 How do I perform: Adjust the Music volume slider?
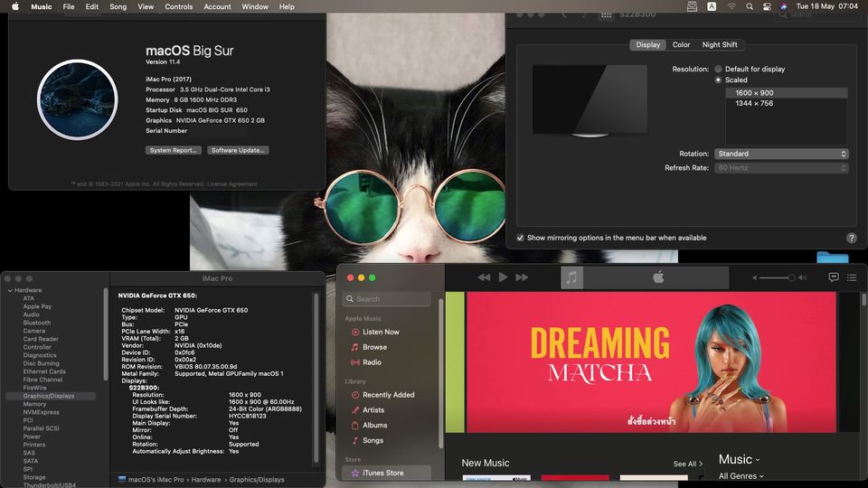pyautogui.click(x=778, y=277)
